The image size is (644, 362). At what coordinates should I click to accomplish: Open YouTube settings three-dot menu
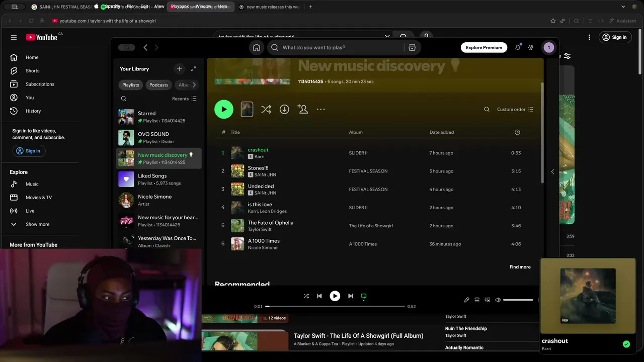click(589, 37)
